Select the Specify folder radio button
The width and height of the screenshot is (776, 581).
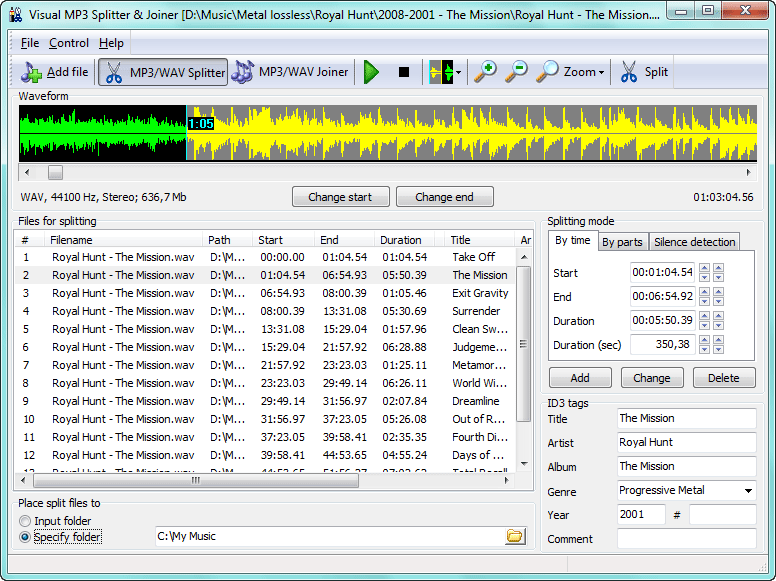coord(25,537)
